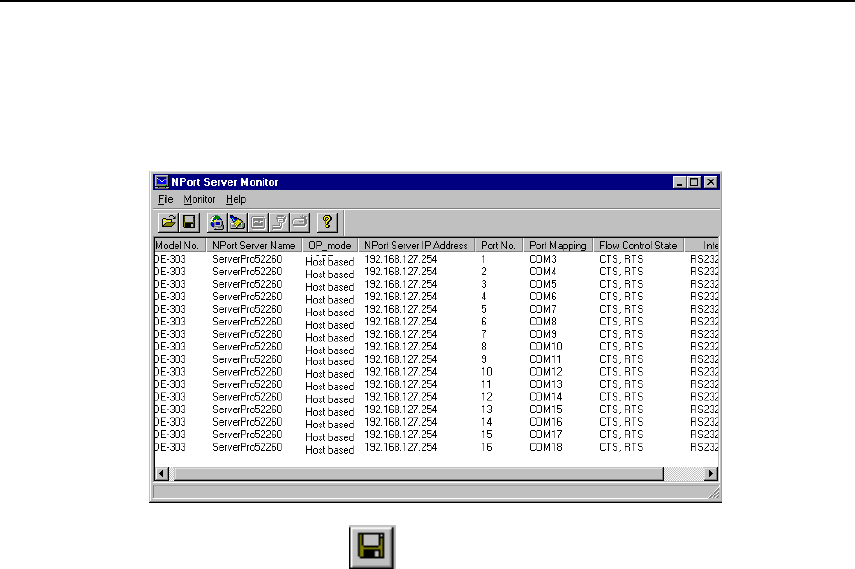Close the NPort Server Monitor window
The height and width of the screenshot is (569, 855).
tap(711, 182)
